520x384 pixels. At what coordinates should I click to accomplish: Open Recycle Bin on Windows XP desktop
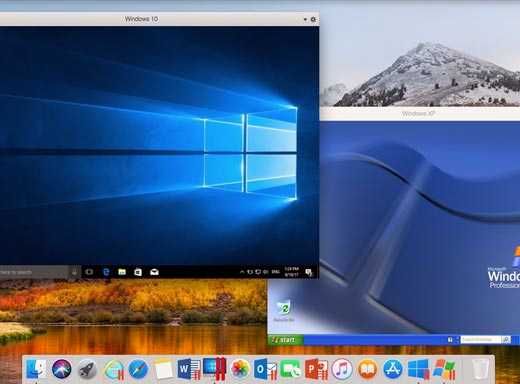[284, 311]
